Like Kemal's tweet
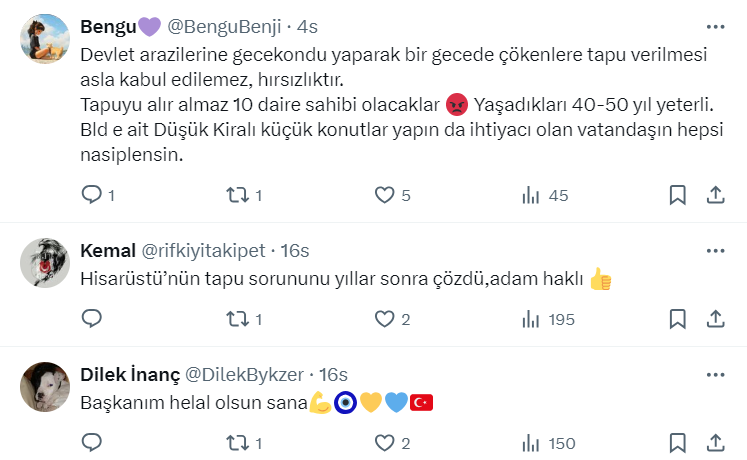747x460 pixels. tap(385, 319)
